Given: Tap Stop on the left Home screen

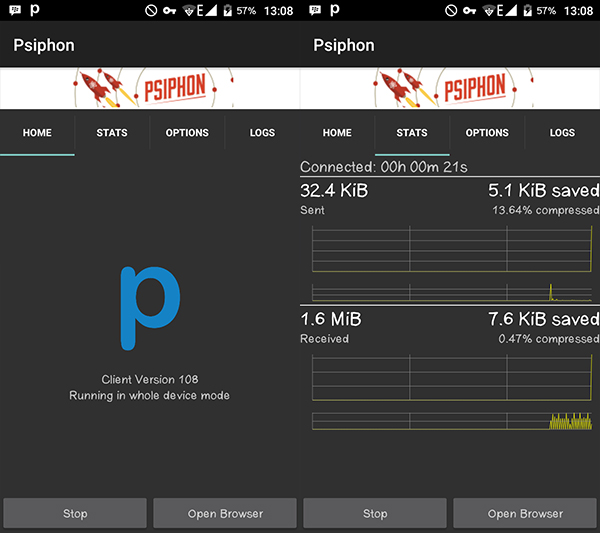Looking at the screenshot, I should coord(75,513).
